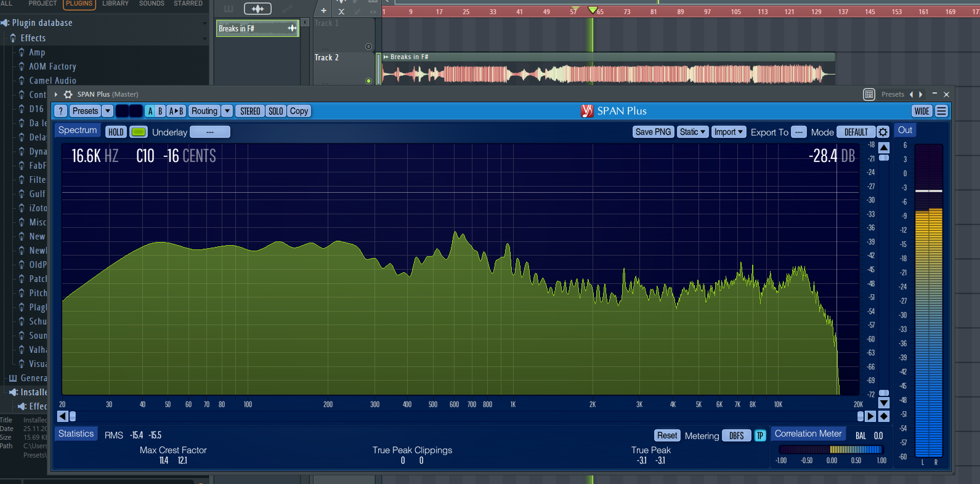Select the automation clips filter in picker
Image resolution: width=980 pixels, height=484 pixels.
click(287, 9)
